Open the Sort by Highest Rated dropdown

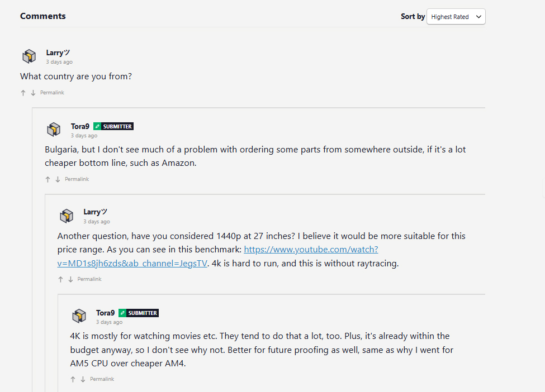(456, 17)
